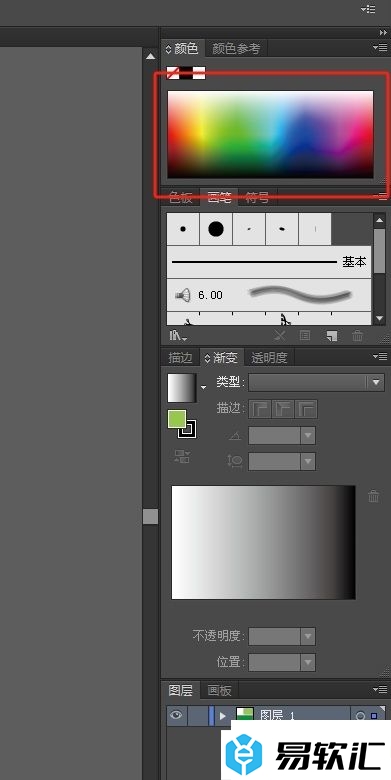
Task: Open the 图层 panel flyout menu icon
Action: [380, 689]
